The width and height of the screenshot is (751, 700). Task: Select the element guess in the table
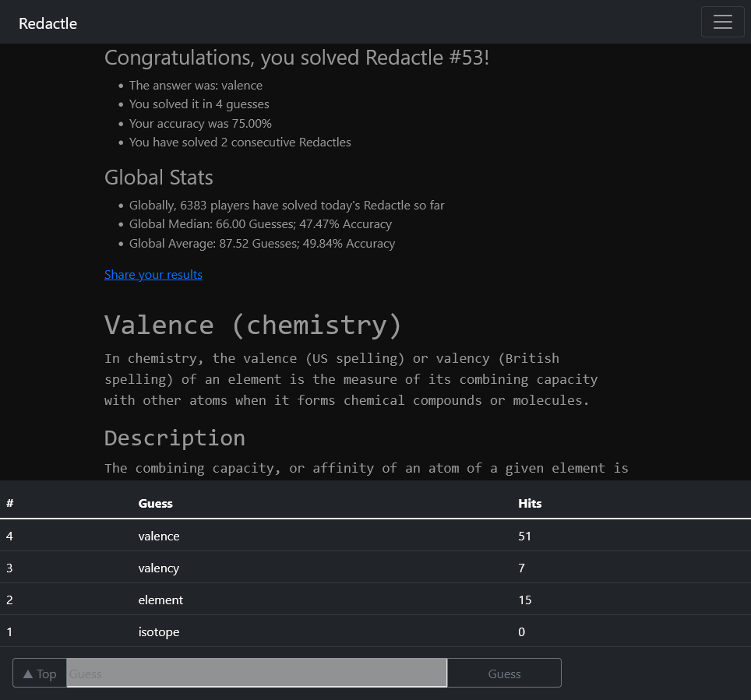click(x=160, y=600)
